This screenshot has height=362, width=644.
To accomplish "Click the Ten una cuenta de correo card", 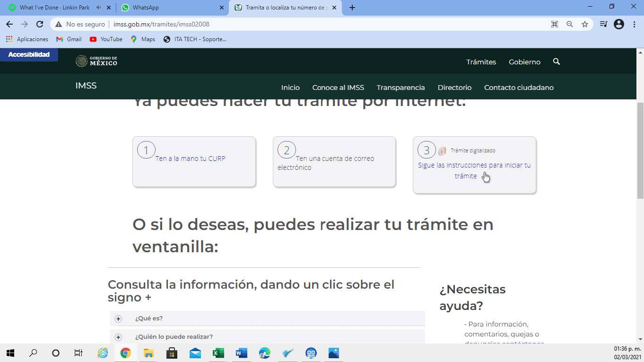I will (334, 162).
